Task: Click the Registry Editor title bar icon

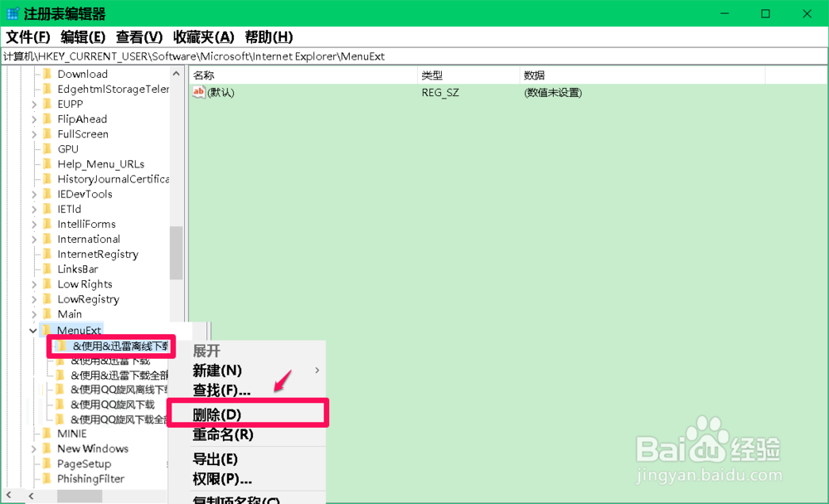Action: (12, 14)
